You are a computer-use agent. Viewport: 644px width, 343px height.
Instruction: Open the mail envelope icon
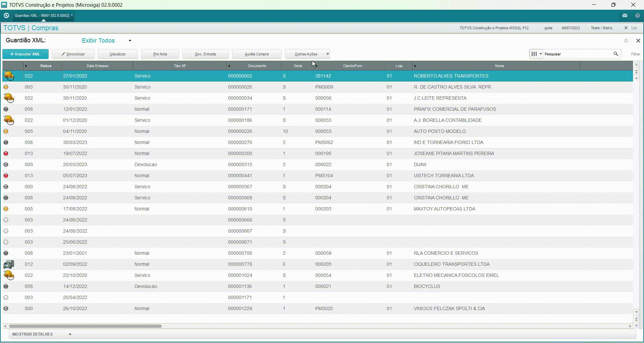tap(625, 15)
